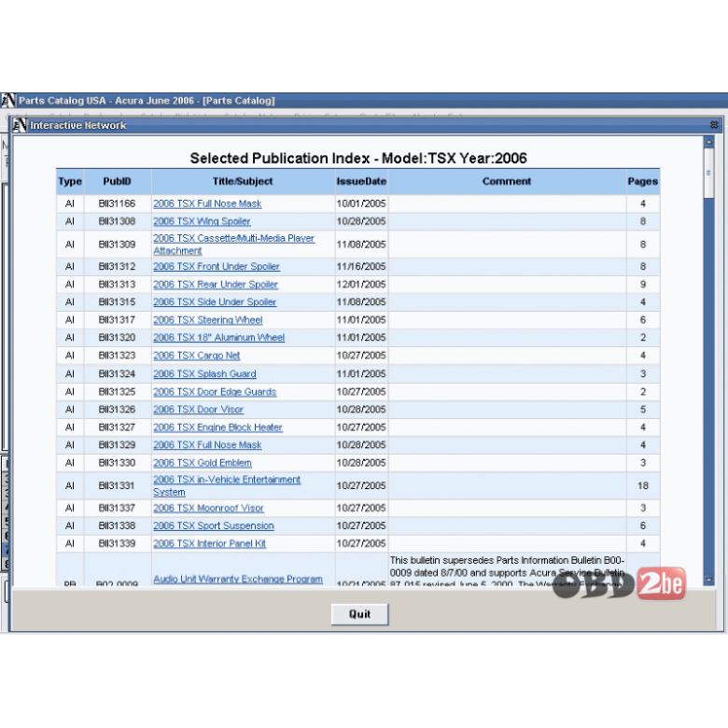This screenshot has height=728, width=728.
Task: Open 2006 TSX Cargo Net link
Action: [196, 356]
